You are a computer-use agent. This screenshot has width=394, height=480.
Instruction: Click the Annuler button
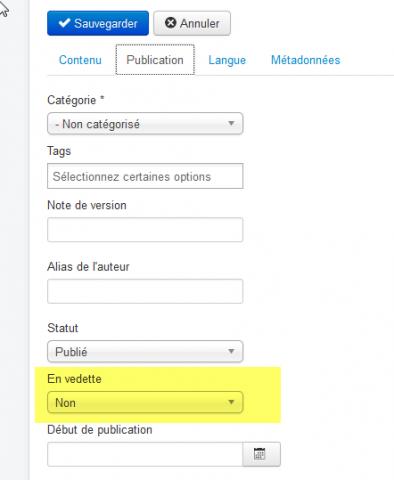[192, 23]
